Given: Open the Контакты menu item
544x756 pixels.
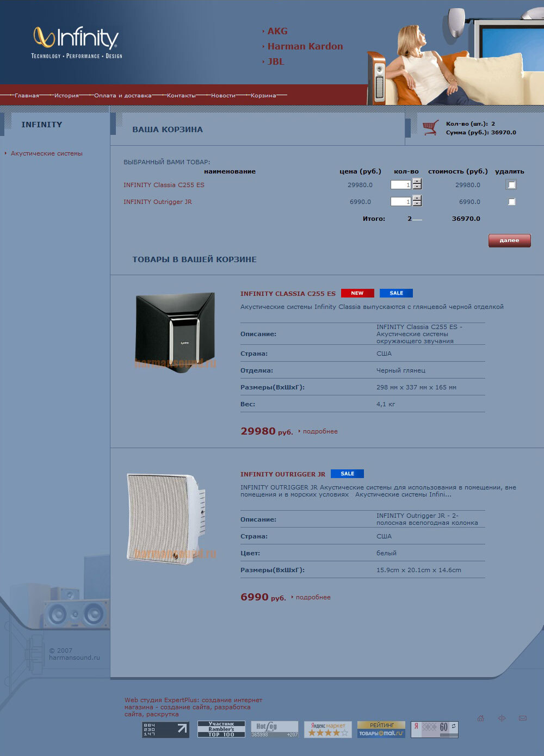Looking at the screenshot, I should click(x=181, y=96).
